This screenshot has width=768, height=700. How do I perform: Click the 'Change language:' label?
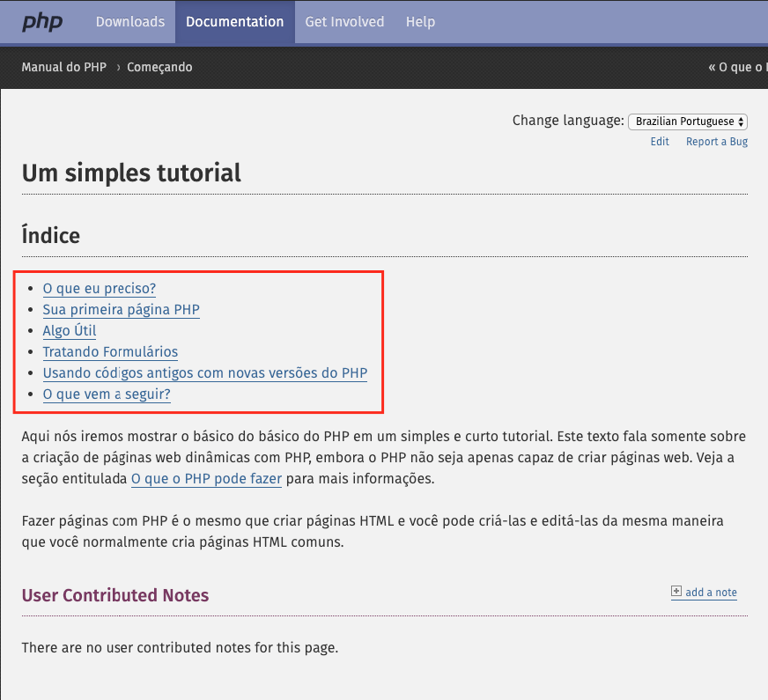(x=568, y=121)
